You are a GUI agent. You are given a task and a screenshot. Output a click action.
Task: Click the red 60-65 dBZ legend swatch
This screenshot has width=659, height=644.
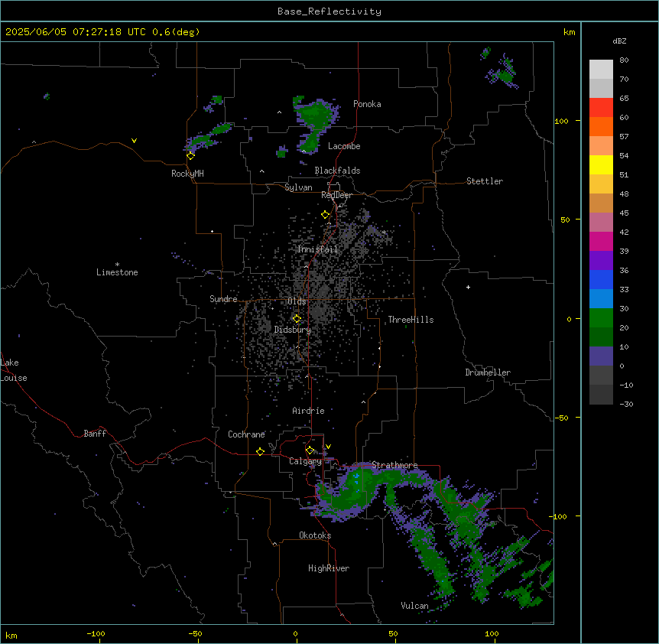click(x=601, y=108)
